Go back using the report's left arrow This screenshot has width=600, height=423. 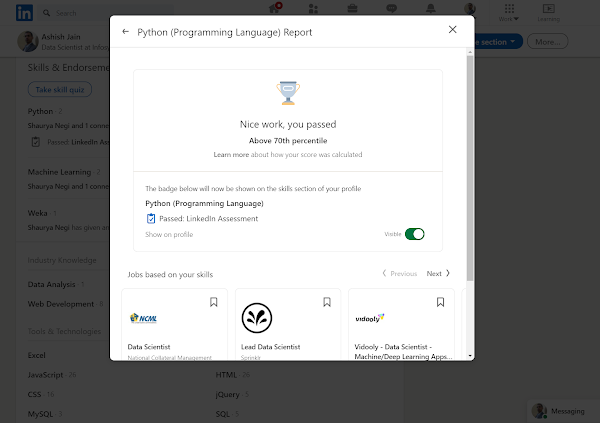point(125,32)
